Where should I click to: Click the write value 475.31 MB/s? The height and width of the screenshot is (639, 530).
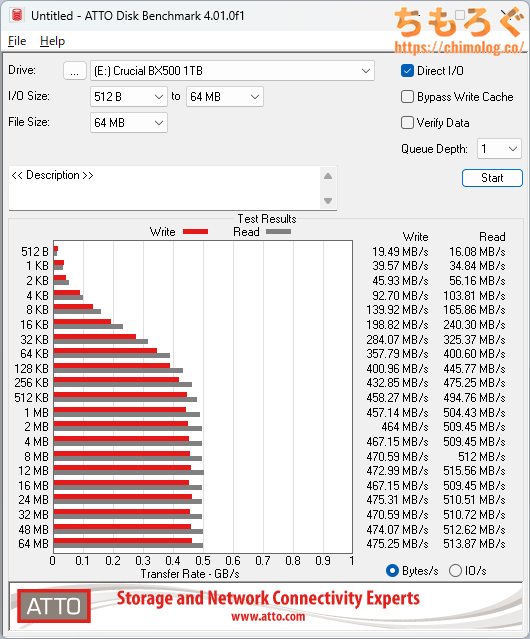[397, 500]
